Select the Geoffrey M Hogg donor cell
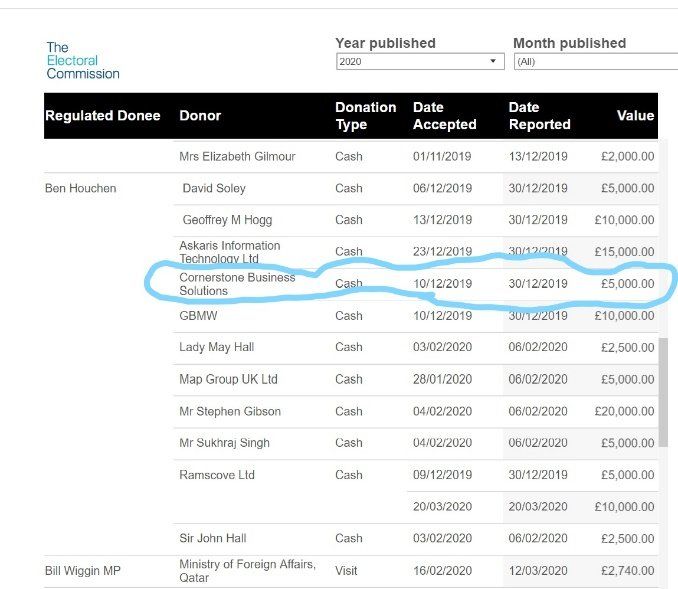Screen dimensions: 678x589 tap(227, 220)
